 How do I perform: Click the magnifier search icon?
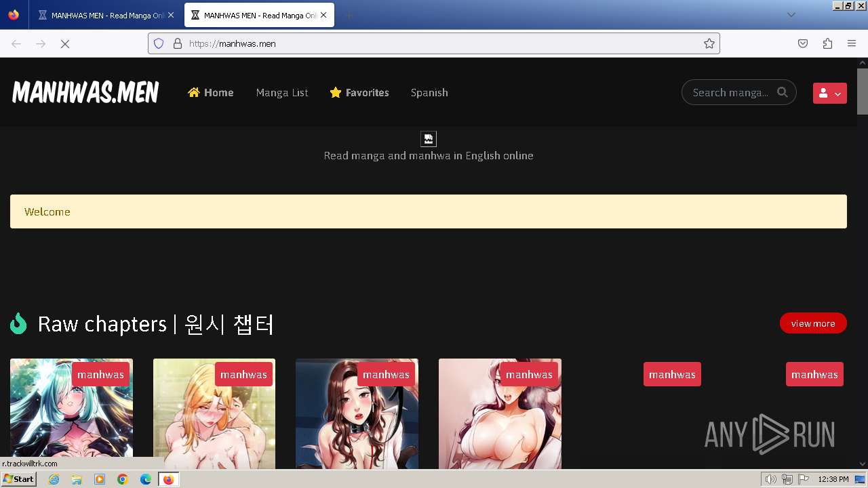point(783,92)
